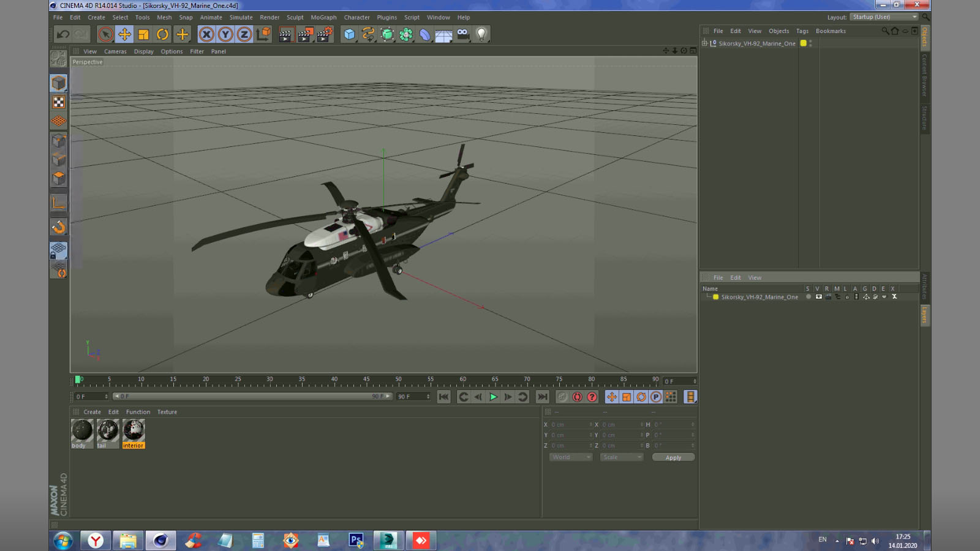
Task: Open the viewport Cameras menu
Action: (115, 51)
